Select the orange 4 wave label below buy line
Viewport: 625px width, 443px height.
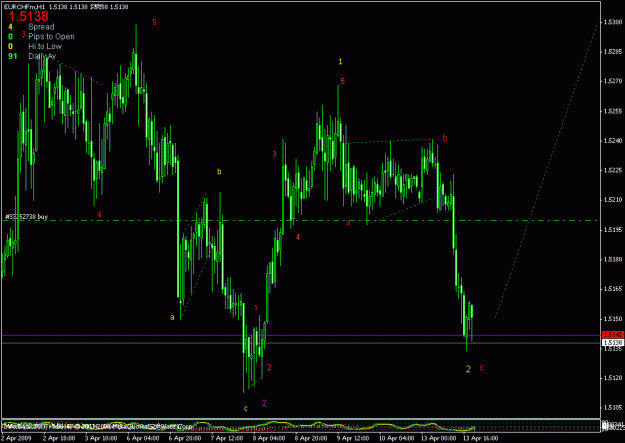(x=298, y=237)
